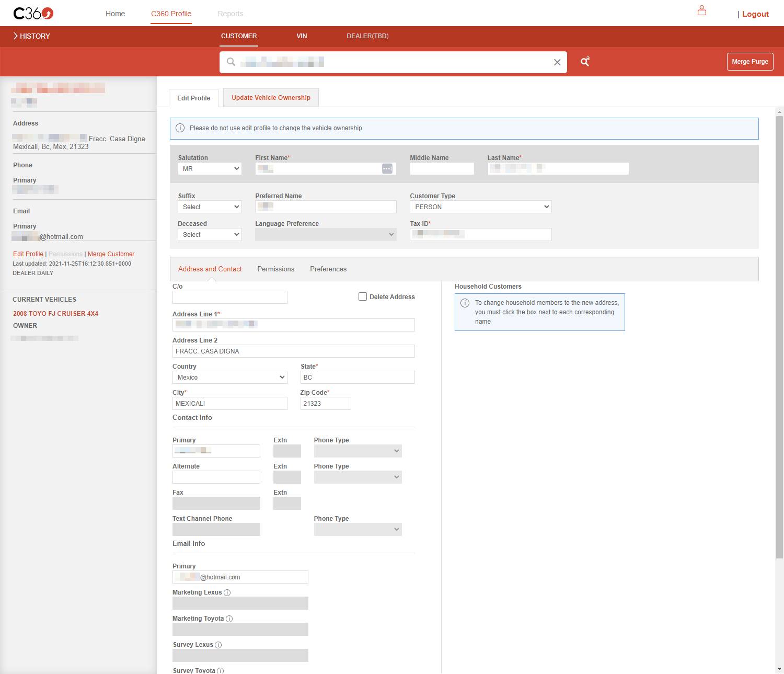Click scrollbar down arrow
Viewport: 784px width, 674px height.
coord(779,669)
